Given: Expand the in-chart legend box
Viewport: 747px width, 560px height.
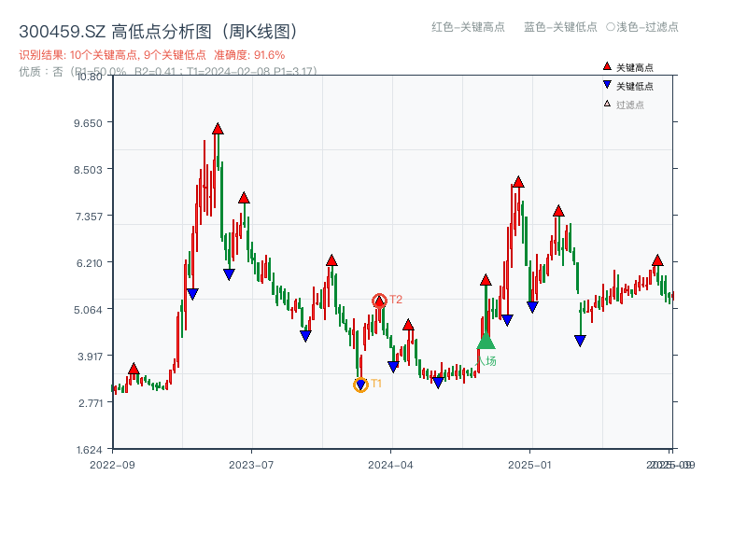Looking at the screenshot, I should (627, 84).
